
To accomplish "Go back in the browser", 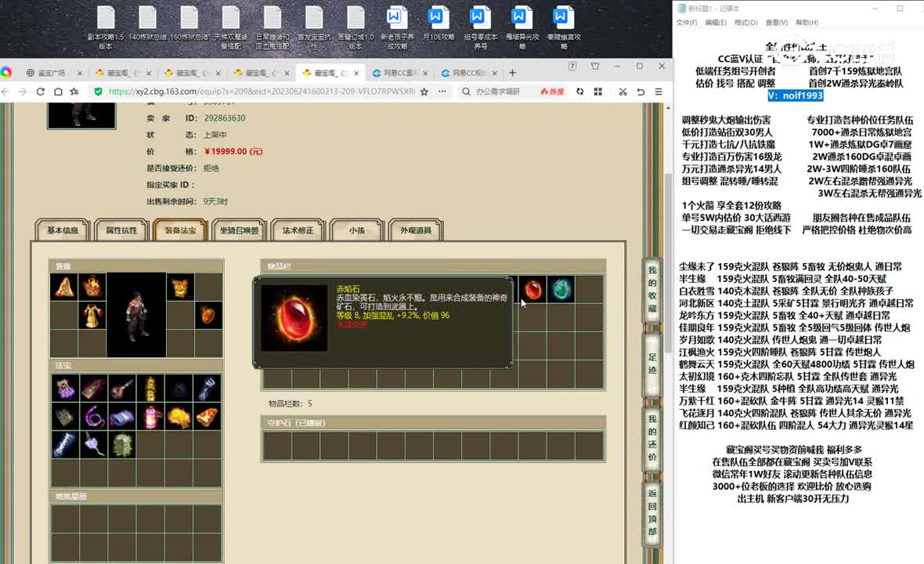I will click(6, 92).
